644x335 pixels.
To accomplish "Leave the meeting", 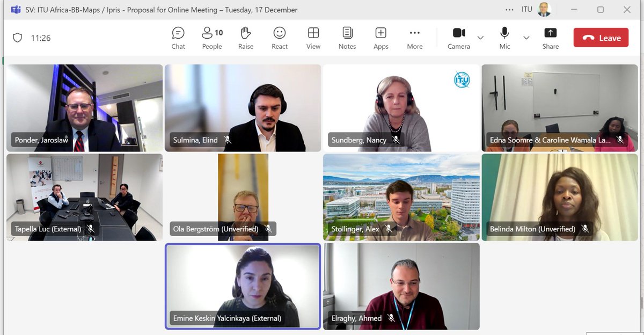I will tap(601, 38).
